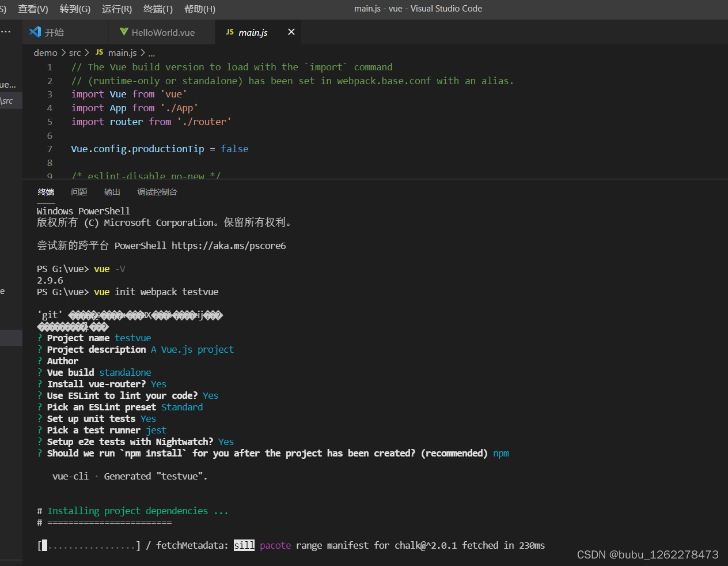Open the more actions ellipsis in the sidebar
This screenshot has height=566, width=728.
click(6, 32)
